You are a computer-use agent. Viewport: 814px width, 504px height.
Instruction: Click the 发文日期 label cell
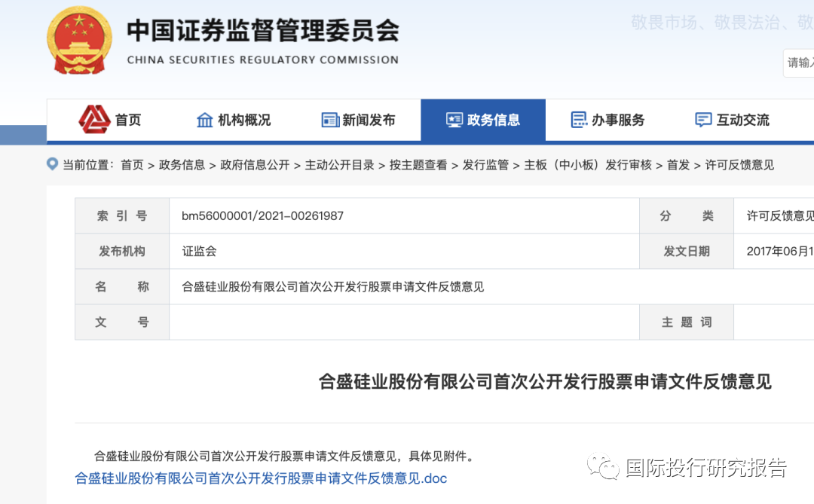(x=687, y=251)
